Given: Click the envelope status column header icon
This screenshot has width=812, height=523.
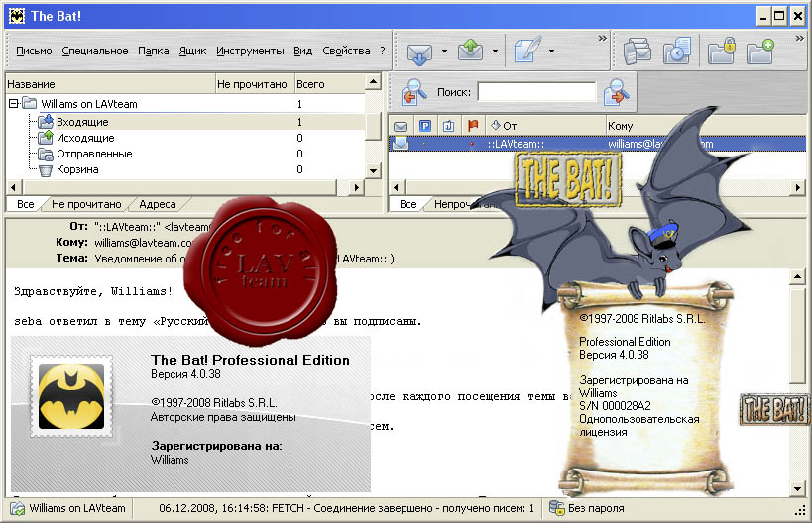Looking at the screenshot, I should [x=401, y=126].
